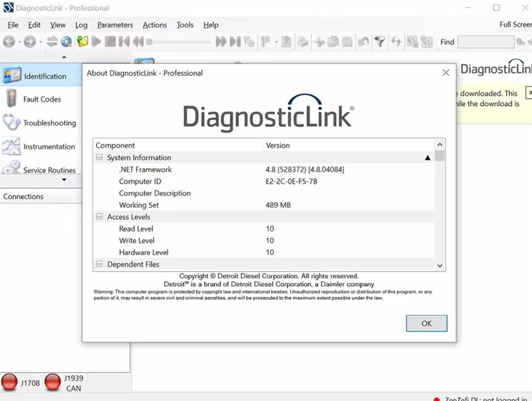Click the Copy icon in toolbar
The width and height of the screenshot is (532, 401).
(333, 42)
